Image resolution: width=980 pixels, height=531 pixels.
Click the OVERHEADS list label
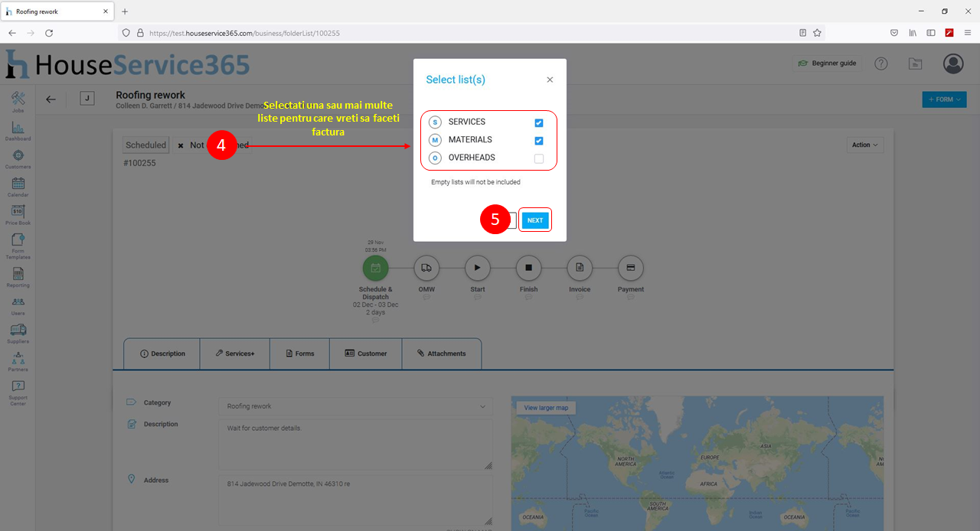coord(472,158)
